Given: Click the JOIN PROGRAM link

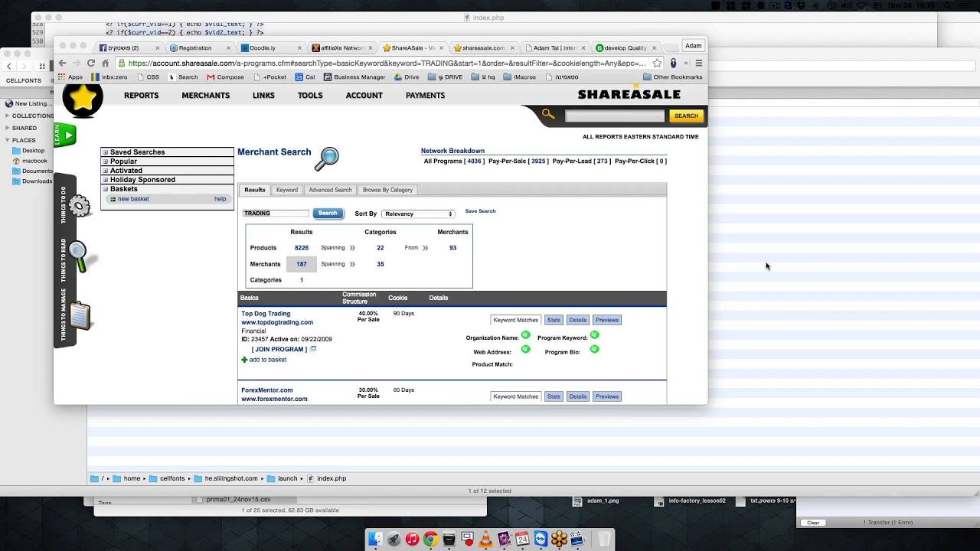Looking at the screenshot, I should coord(279,350).
